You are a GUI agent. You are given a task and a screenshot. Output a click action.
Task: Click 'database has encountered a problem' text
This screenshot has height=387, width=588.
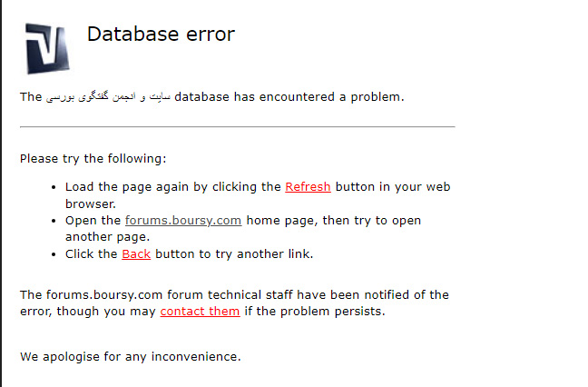[x=289, y=97]
